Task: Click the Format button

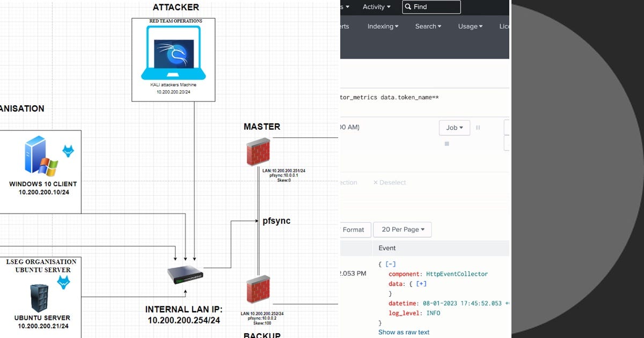Action: (x=355, y=229)
